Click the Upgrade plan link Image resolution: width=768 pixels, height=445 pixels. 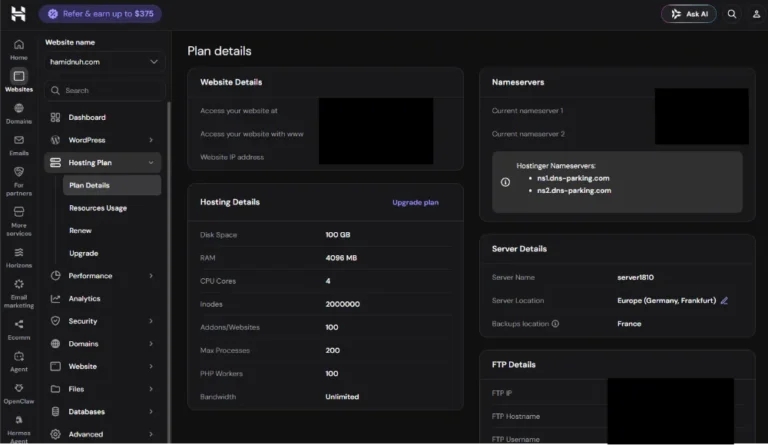click(x=415, y=202)
